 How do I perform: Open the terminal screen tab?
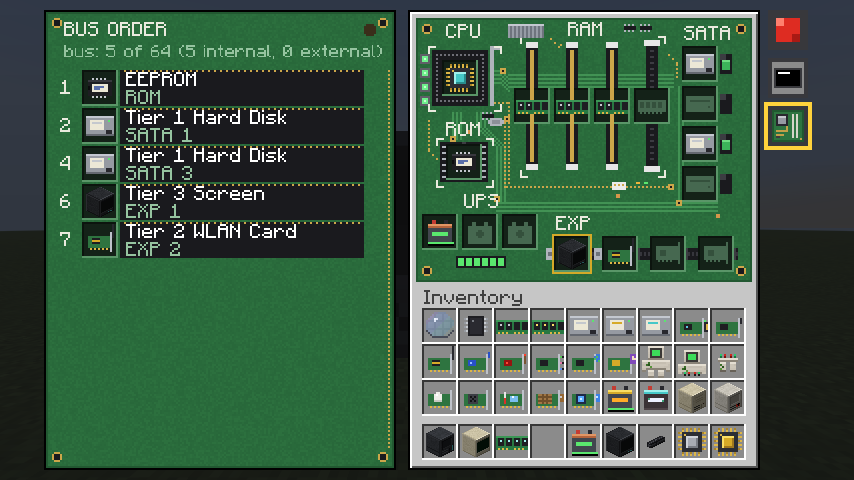click(788, 78)
